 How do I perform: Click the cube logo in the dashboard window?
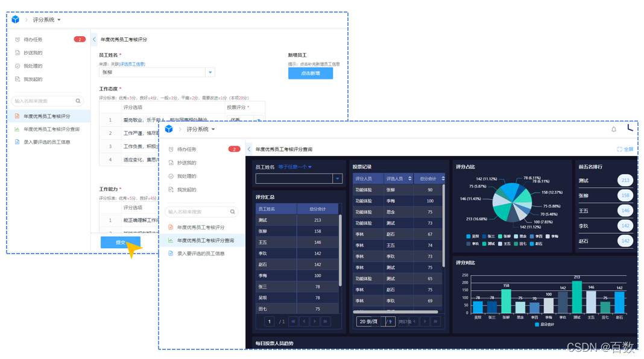point(169,130)
